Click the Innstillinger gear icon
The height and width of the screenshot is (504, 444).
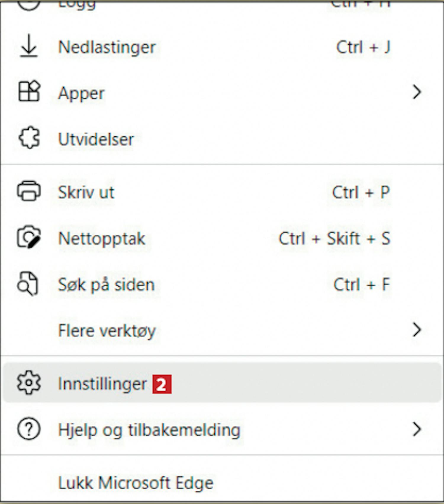(x=29, y=383)
